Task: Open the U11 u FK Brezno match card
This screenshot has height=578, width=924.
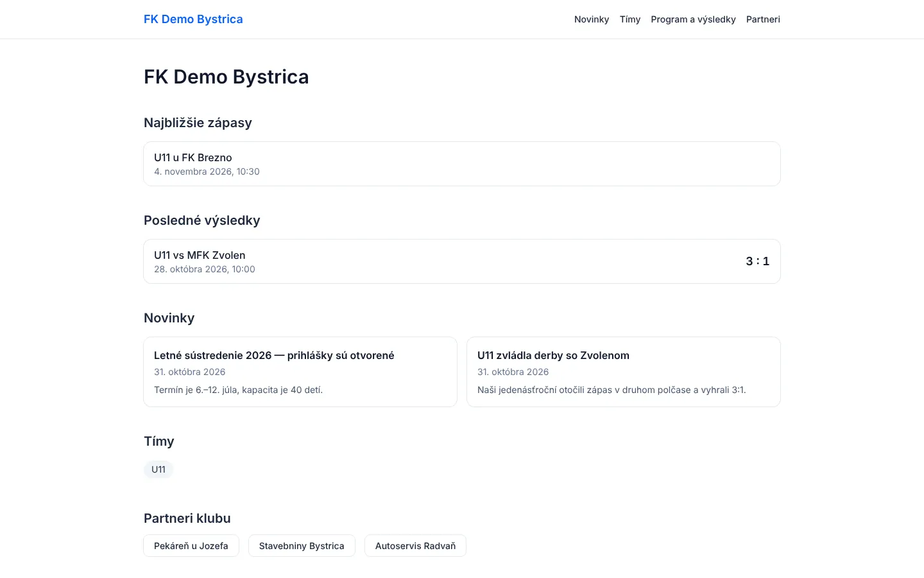Action: click(462, 164)
